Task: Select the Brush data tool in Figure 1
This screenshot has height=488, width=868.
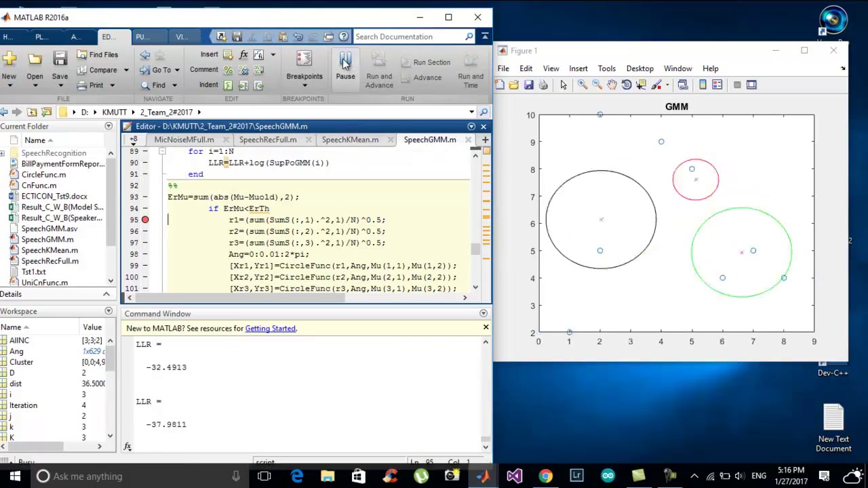Action: tap(657, 85)
